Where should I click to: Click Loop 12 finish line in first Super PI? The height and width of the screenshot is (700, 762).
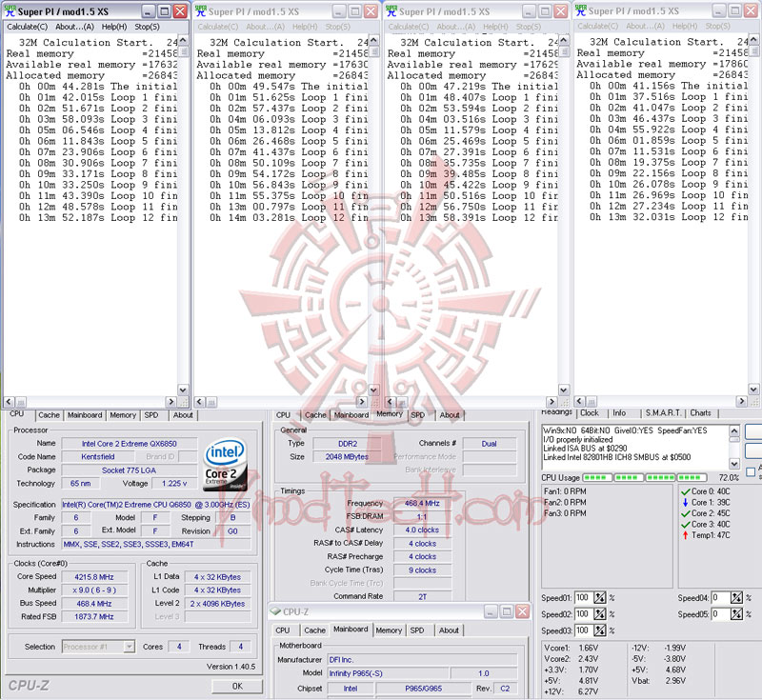[99, 218]
